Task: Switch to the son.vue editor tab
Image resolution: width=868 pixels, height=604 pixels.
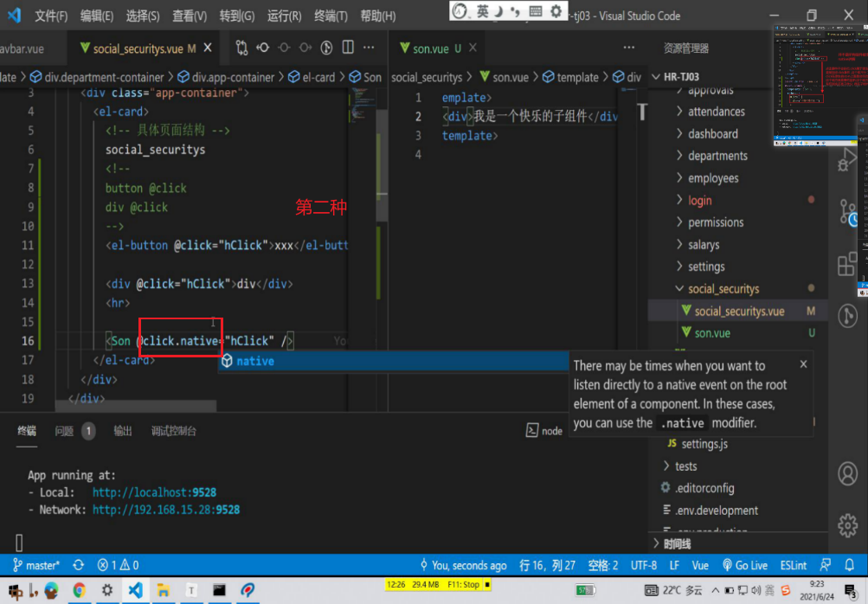Action: [x=431, y=48]
